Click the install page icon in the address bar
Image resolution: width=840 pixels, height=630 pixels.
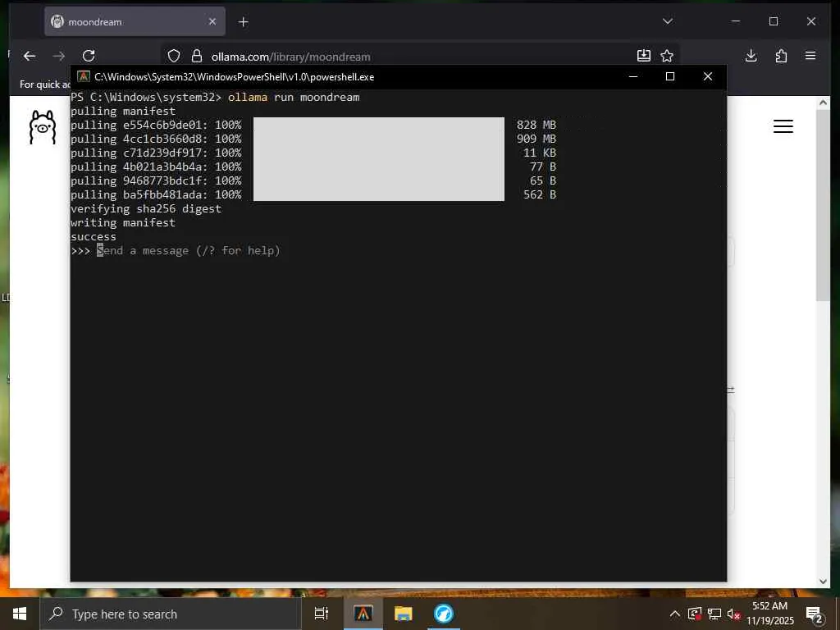click(x=643, y=56)
